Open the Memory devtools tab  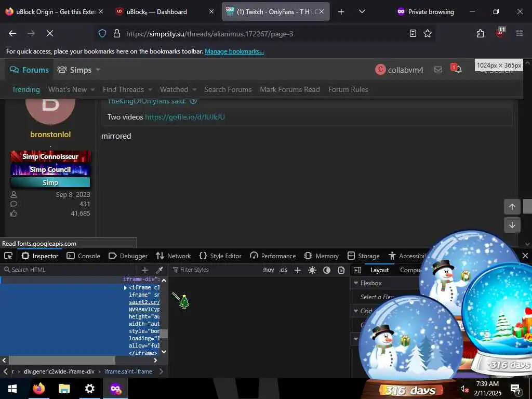tap(321, 256)
